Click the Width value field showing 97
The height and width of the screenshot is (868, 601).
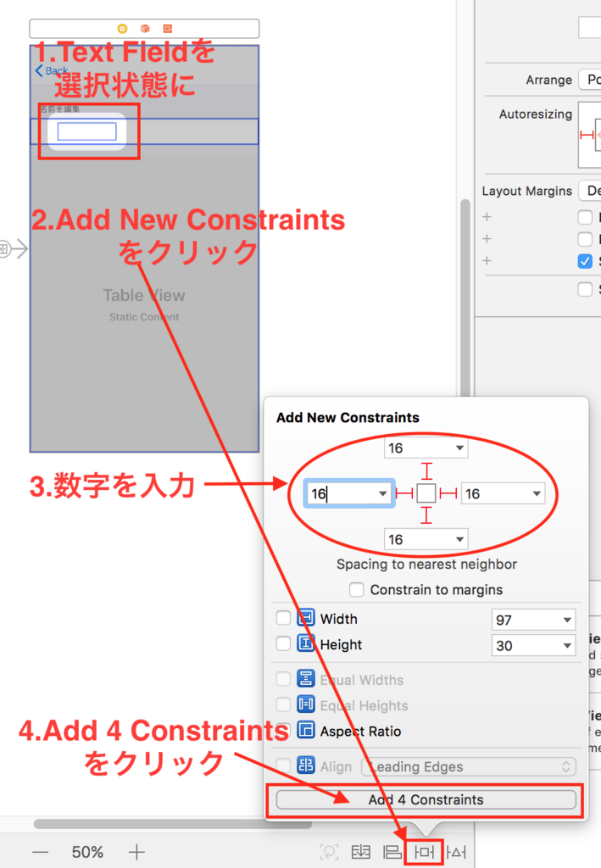[x=533, y=620]
